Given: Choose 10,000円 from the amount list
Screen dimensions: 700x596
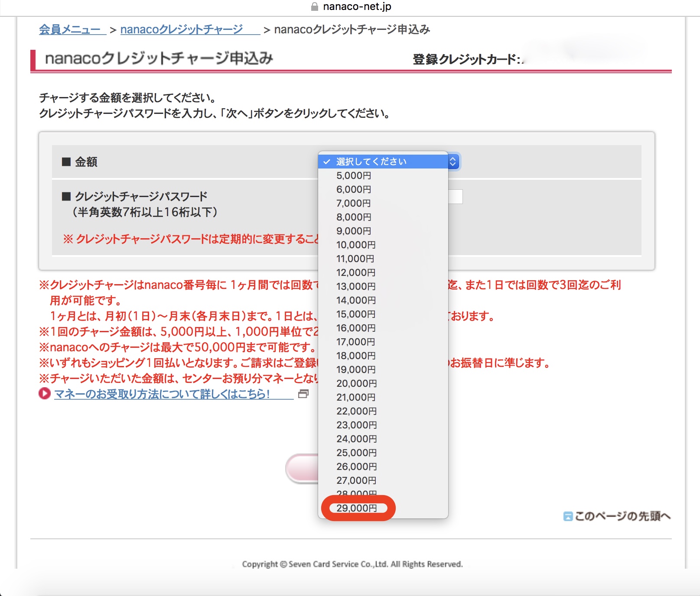Looking at the screenshot, I should pos(383,245).
